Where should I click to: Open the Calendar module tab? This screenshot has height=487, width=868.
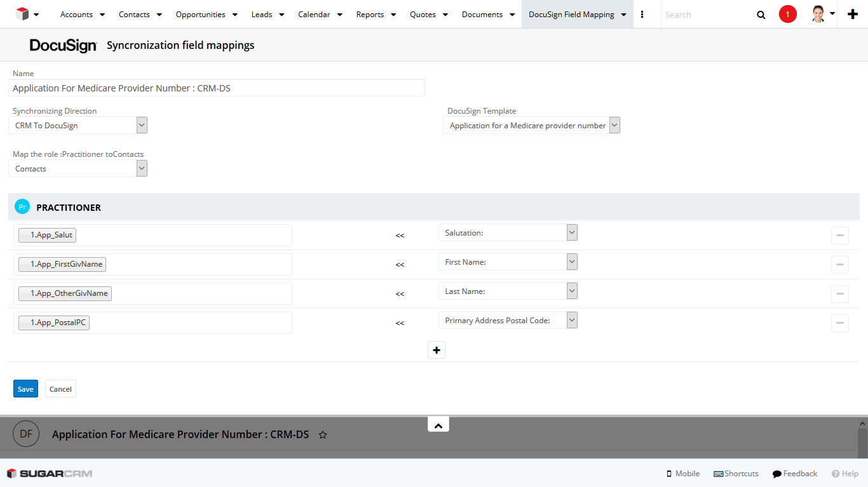coord(314,15)
